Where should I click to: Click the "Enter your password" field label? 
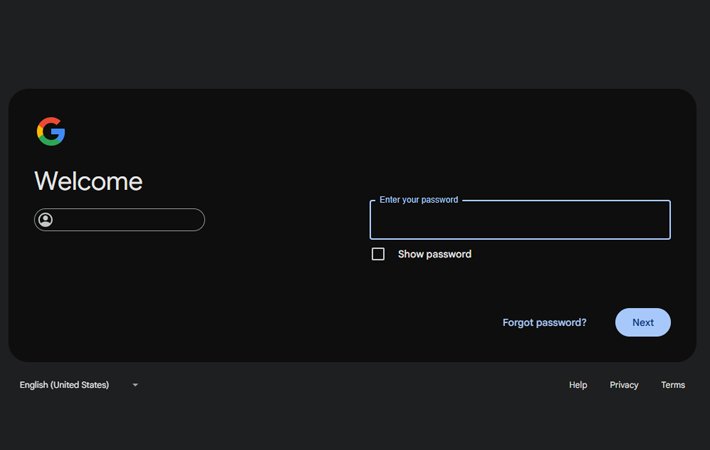click(419, 200)
